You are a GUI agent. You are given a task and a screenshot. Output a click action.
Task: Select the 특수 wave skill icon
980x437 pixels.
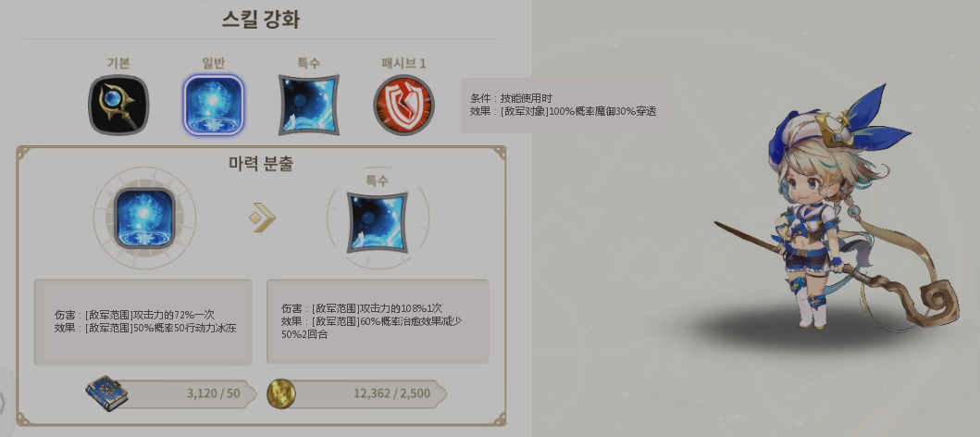(308, 105)
